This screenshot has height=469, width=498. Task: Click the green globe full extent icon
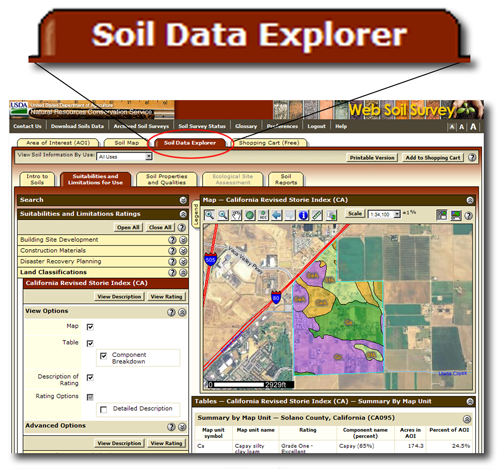click(x=250, y=215)
